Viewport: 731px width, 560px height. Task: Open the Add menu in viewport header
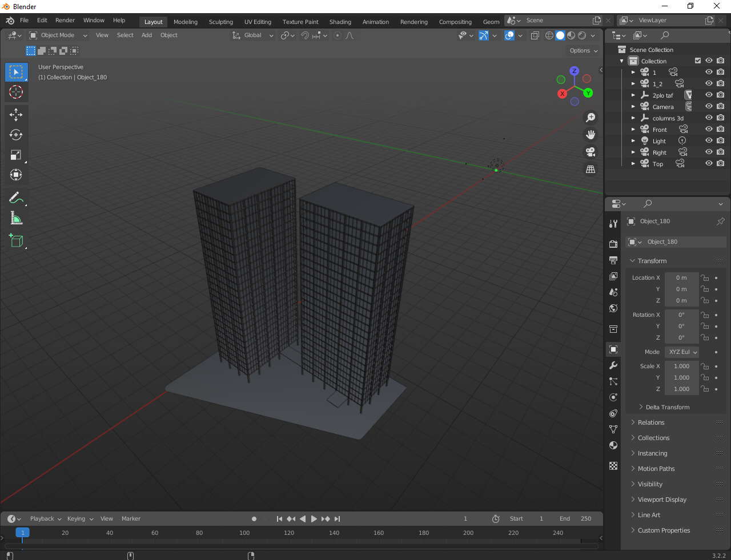[x=147, y=35]
